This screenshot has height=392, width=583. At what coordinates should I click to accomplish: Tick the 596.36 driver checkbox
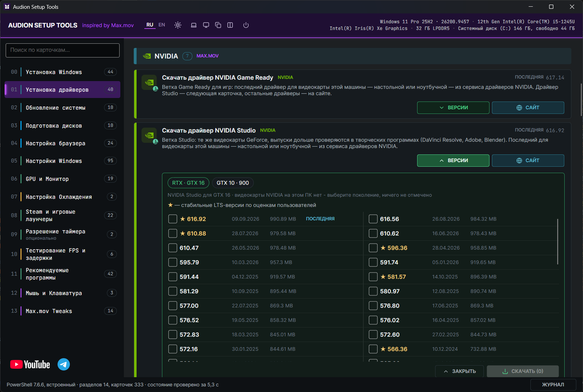(x=373, y=248)
